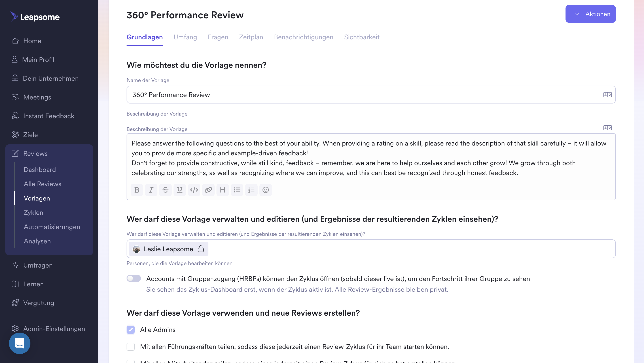Open Instant Feedback in sidebar

(49, 116)
